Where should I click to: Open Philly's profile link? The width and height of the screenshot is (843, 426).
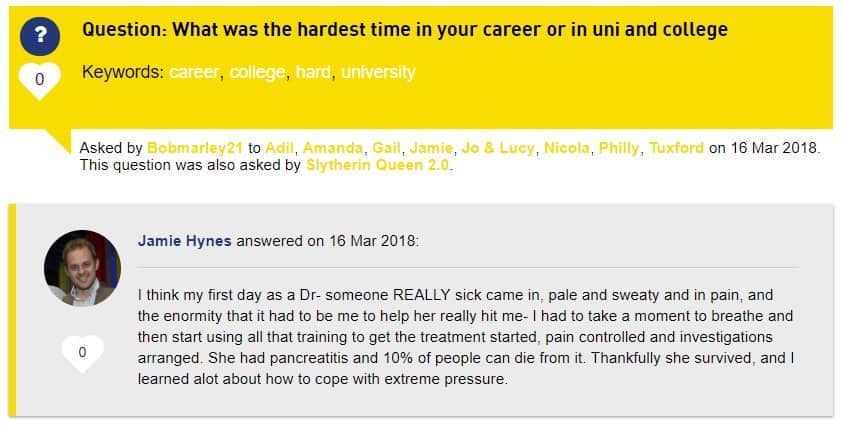click(x=619, y=148)
